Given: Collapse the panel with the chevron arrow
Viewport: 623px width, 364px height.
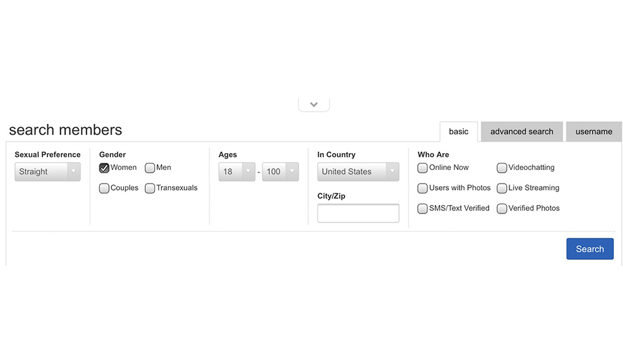Looking at the screenshot, I should 313,104.
